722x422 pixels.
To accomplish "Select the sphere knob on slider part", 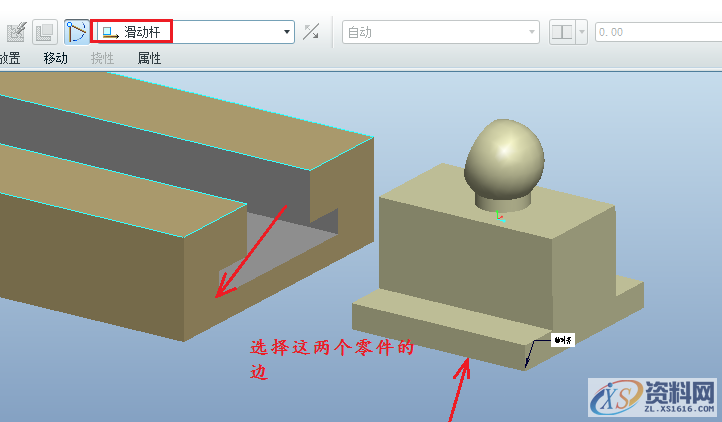I will (504, 159).
